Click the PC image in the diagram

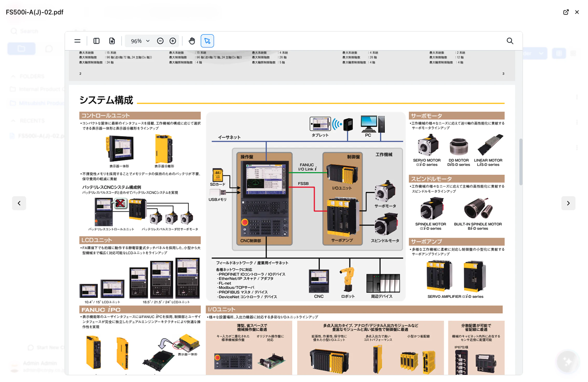click(373, 124)
